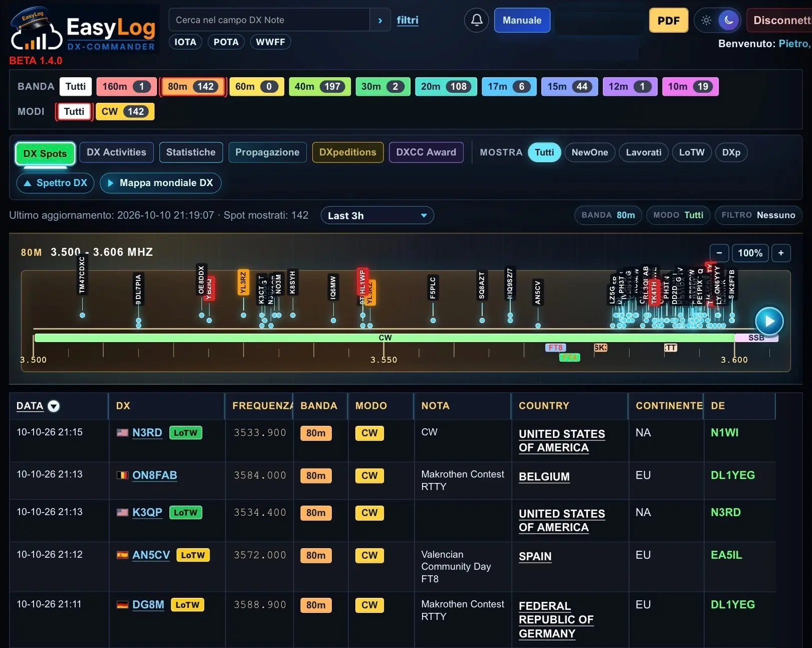Zoom out the spectrum with the minus button
The image size is (812, 648).
click(719, 253)
